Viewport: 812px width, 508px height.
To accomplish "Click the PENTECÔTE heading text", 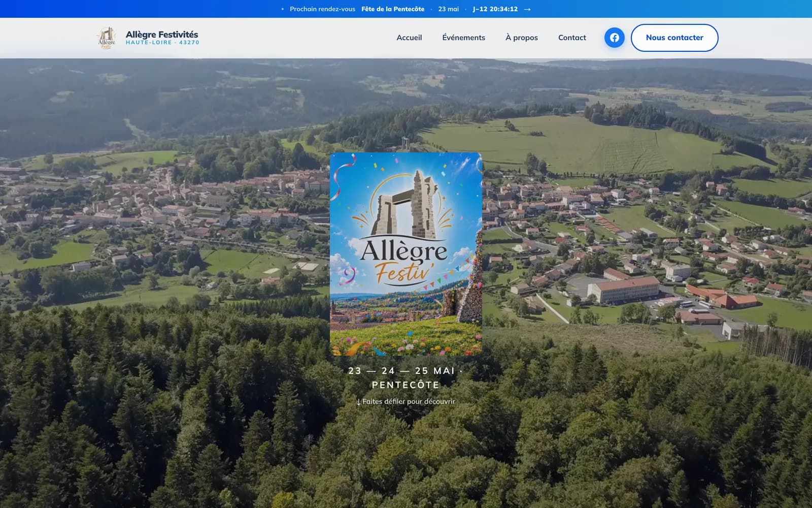I will [x=406, y=385].
